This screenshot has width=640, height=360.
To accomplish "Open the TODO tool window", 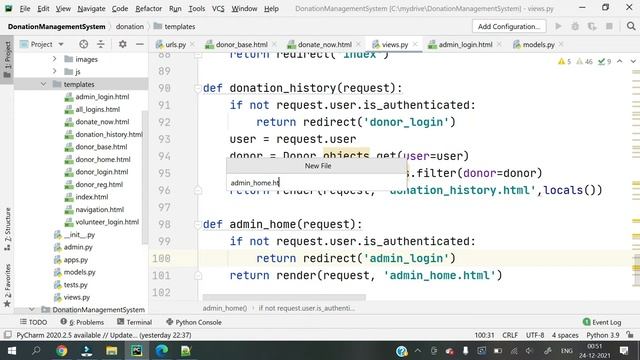I will (x=33, y=322).
